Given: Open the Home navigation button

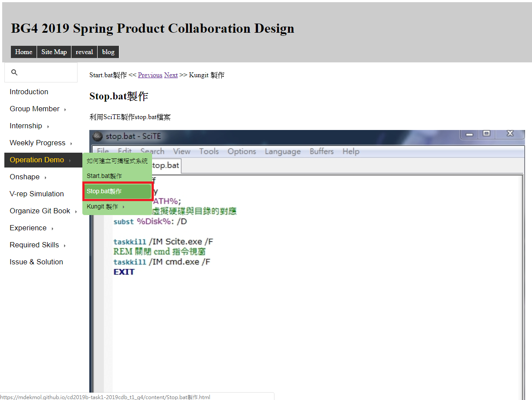Looking at the screenshot, I should click(x=24, y=52).
